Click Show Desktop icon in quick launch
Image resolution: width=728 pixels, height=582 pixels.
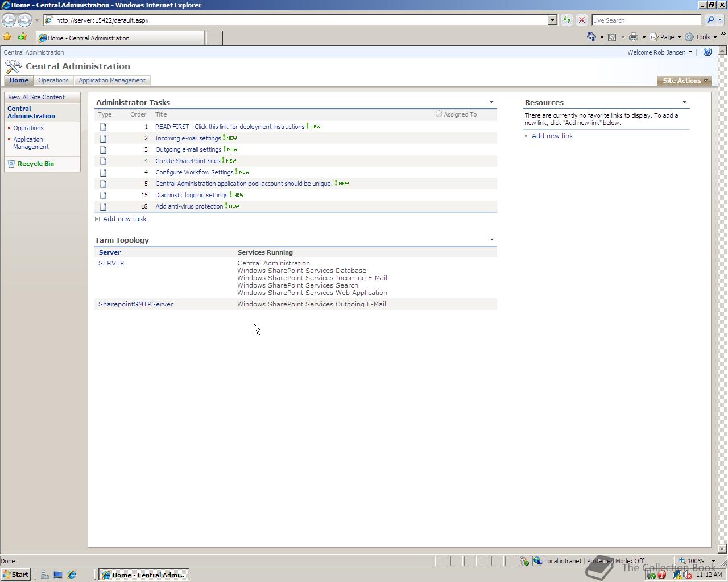pos(58,575)
